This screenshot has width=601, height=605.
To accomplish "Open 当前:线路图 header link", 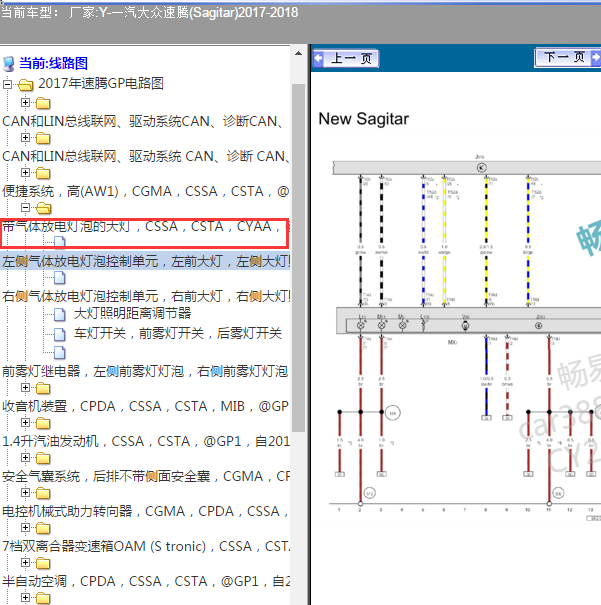I will coord(53,63).
